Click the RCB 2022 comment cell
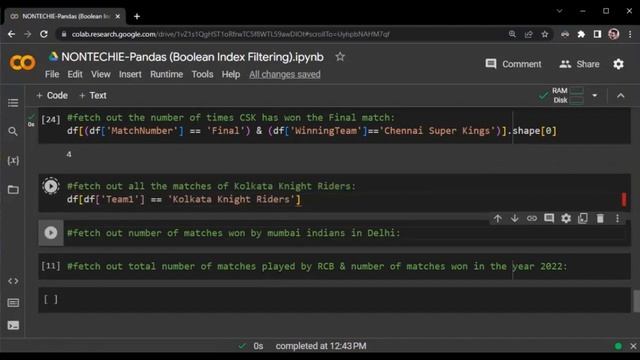 (x=335, y=267)
